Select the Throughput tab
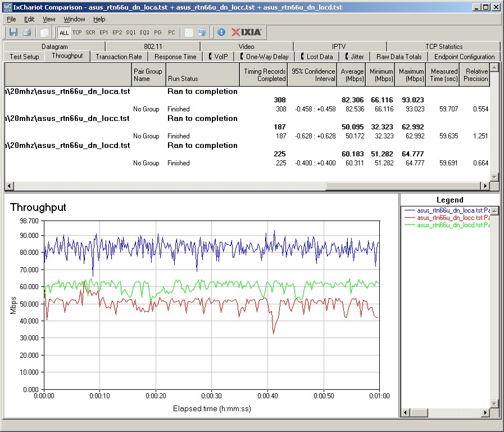The width and height of the screenshot is (504, 432). (x=67, y=56)
